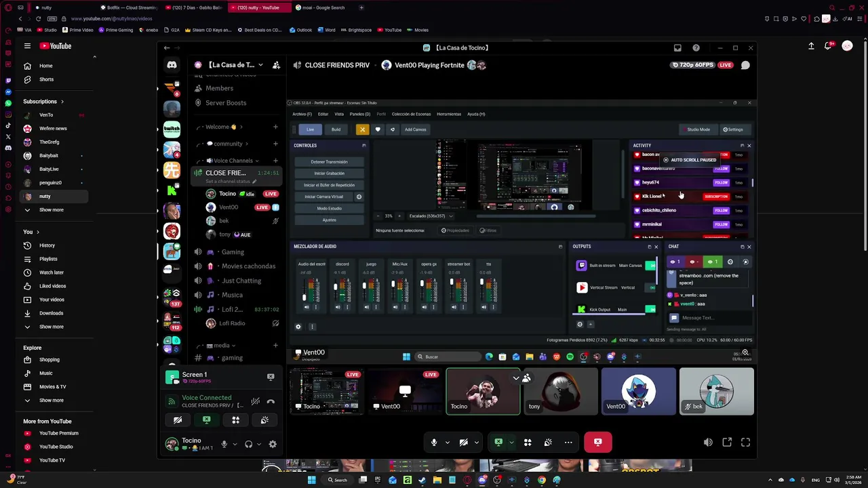Open the green Kick server icon in Discord
The image size is (868, 488).
[172, 190]
